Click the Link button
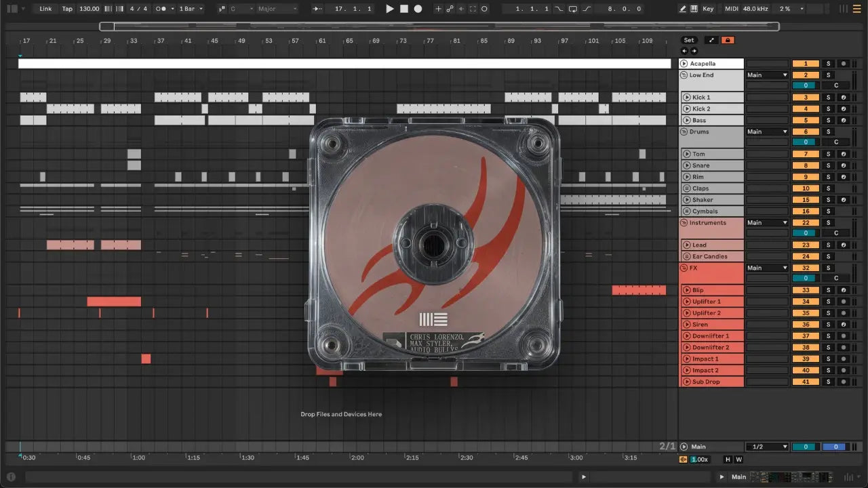Viewport: 868px width, 488px height. (45, 9)
